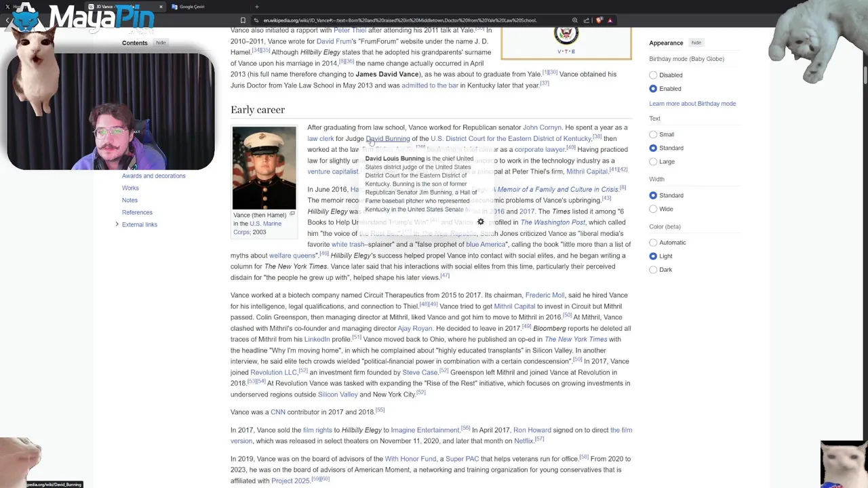Screen dimensions: 868x488
Task: Go to Awards and decorations section
Action: tap(153, 176)
